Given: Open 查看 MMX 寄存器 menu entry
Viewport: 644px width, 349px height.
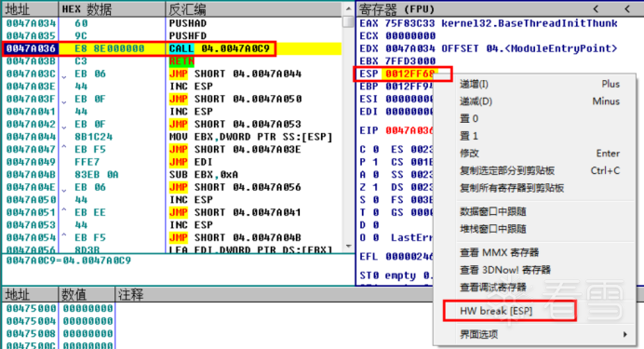Looking at the screenshot, I should click(x=499, y=252).
